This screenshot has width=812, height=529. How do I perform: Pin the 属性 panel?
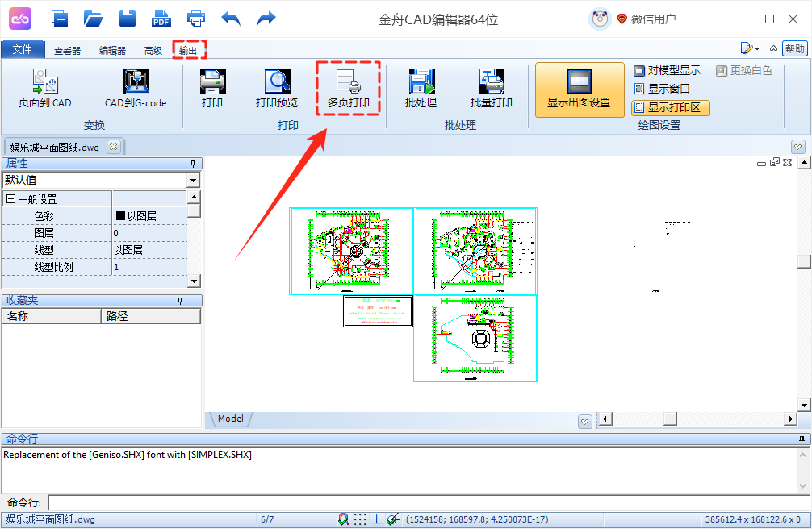click(193, 164)
